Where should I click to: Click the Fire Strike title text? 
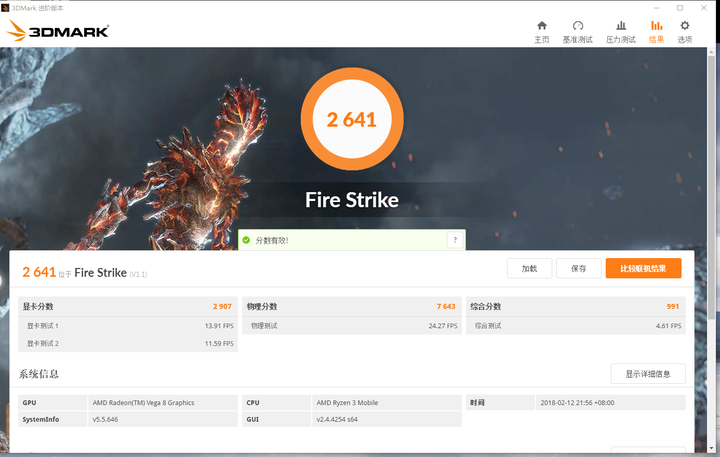(352, 200)
